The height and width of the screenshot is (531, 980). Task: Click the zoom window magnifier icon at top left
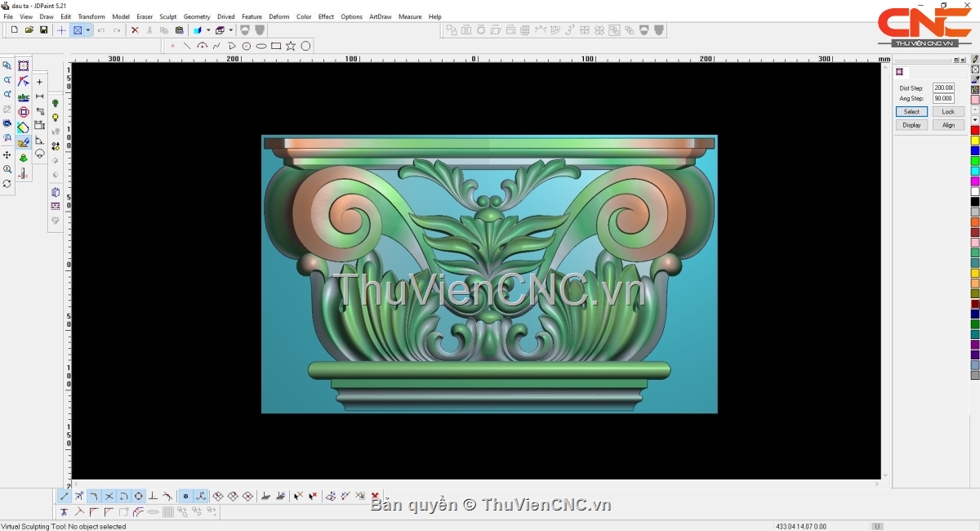point(7,65)
